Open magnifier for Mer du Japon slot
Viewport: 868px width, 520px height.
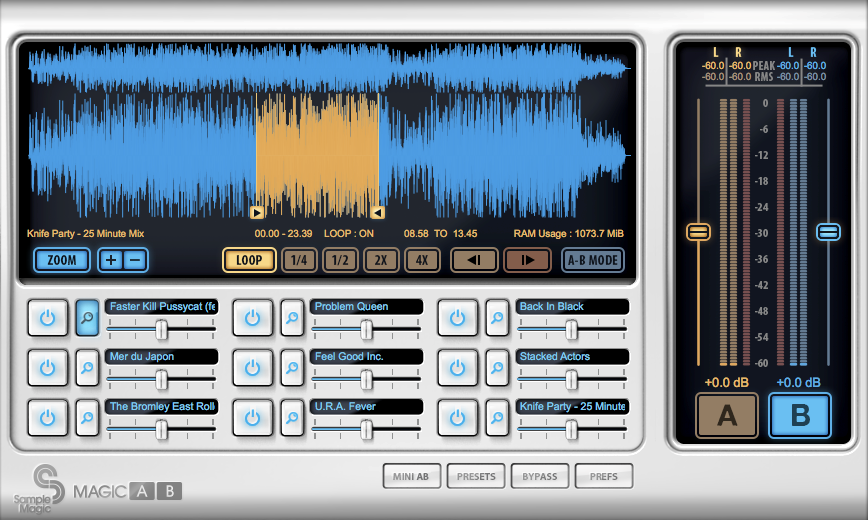click(87, 368)
